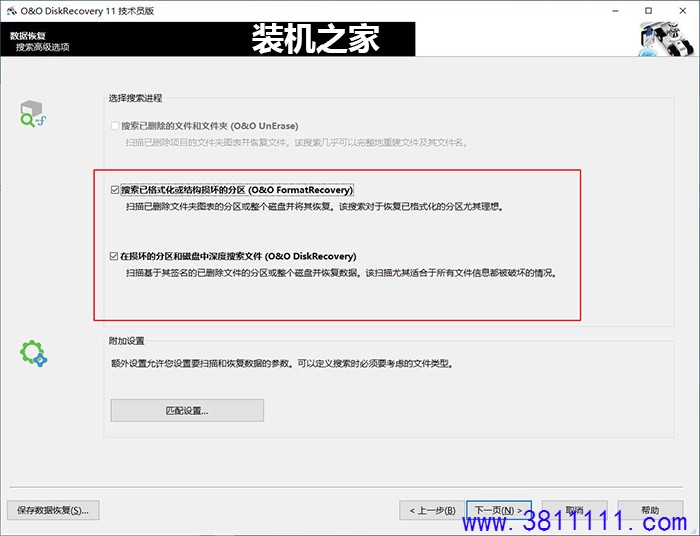Click the O&O UnErase option label text

coord(210,126)
